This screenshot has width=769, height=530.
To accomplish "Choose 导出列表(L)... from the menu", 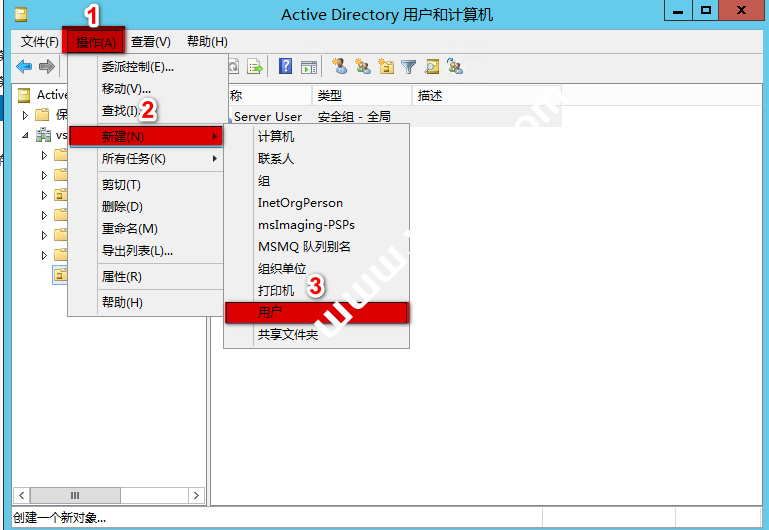I will pos(146,251).
